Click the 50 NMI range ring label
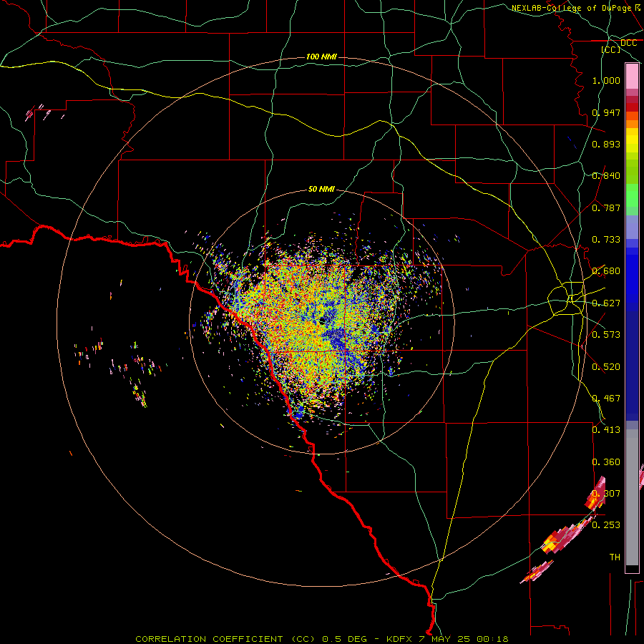Viewport: 644px width, 644px height. [x=321, y=189]
